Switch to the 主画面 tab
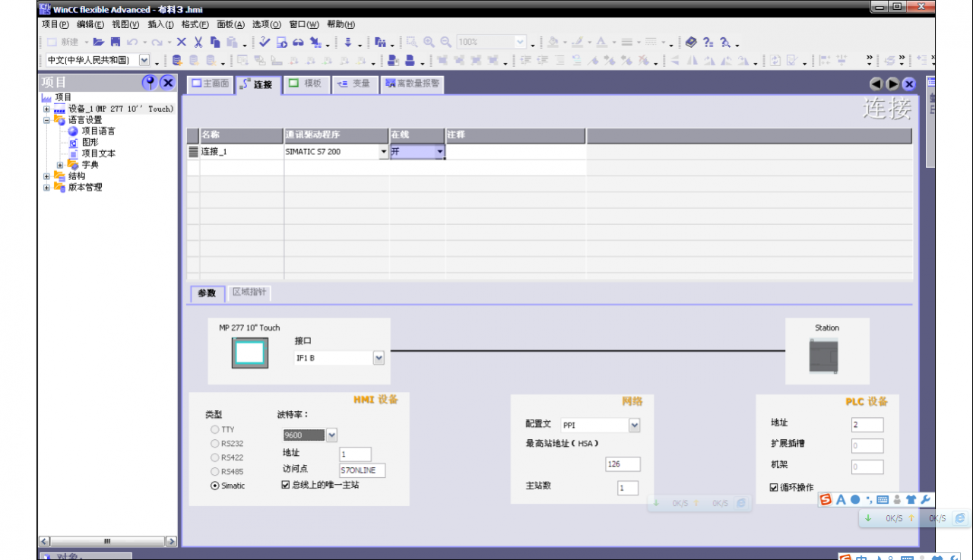The height and width of the screenshot is (560, 973). [210, 84]
